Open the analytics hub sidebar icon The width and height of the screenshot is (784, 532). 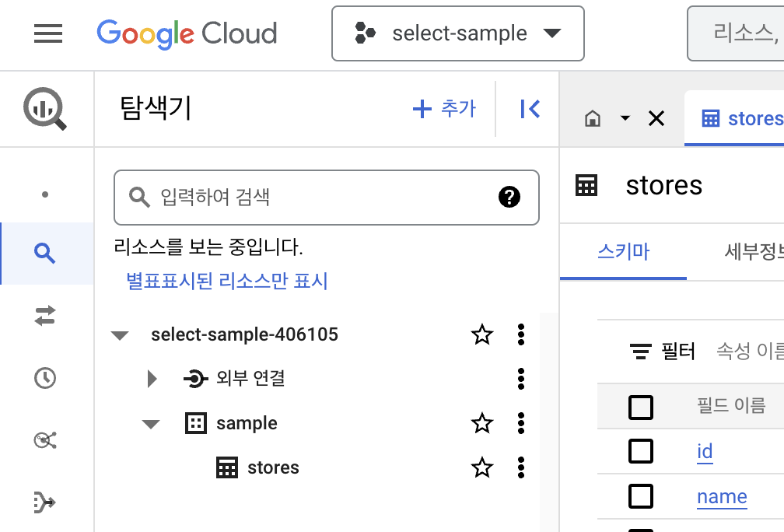pos(45,440)
